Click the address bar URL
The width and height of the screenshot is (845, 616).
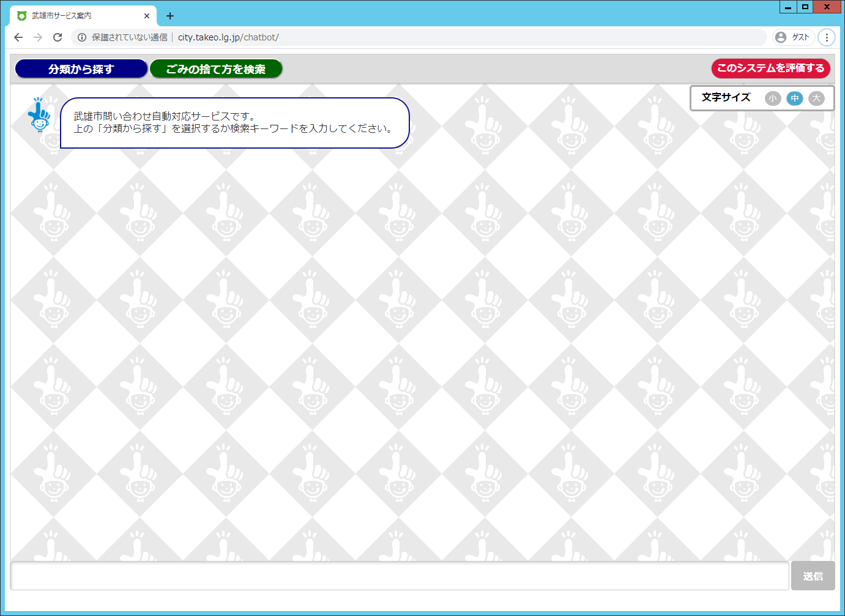tap(228, 37)
